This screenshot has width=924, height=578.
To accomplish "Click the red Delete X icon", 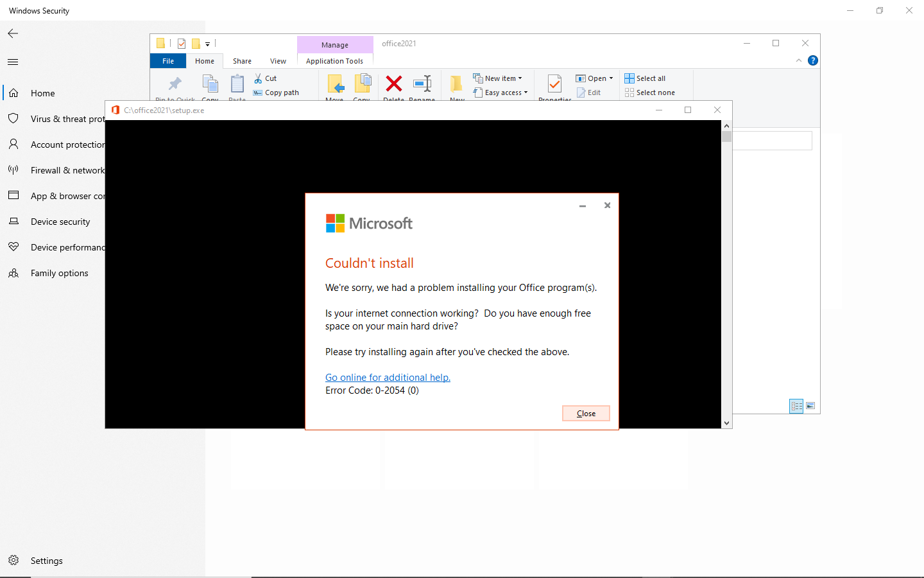I will (x=393, y=83).
